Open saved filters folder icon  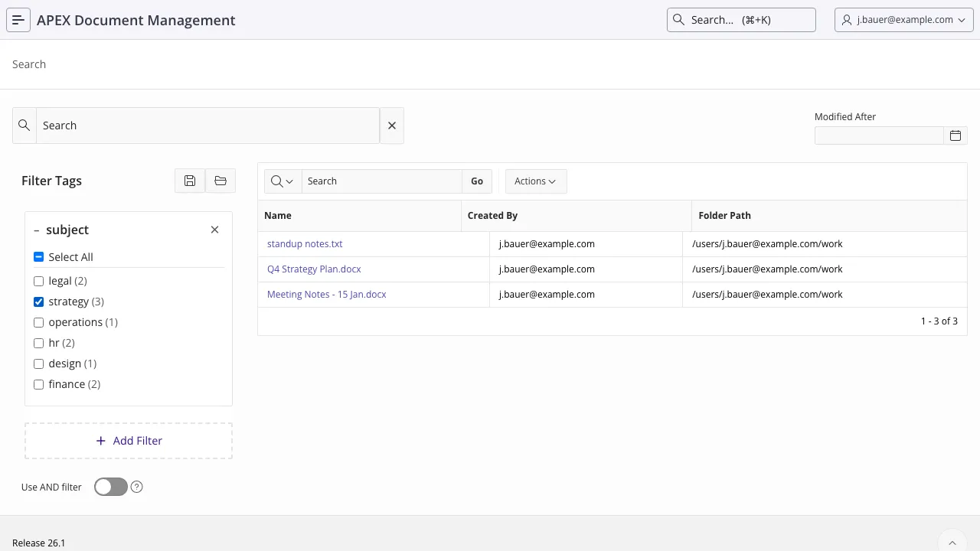220,181
